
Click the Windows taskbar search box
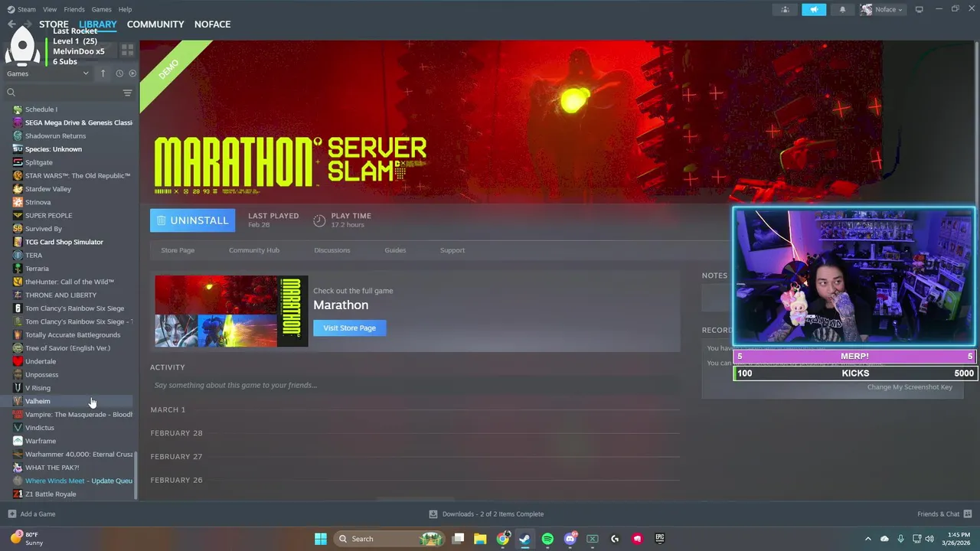[x=389, y=539]
